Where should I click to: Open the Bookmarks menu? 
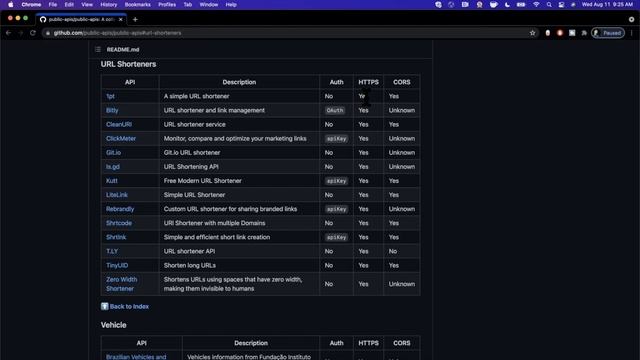coord(138,4)
